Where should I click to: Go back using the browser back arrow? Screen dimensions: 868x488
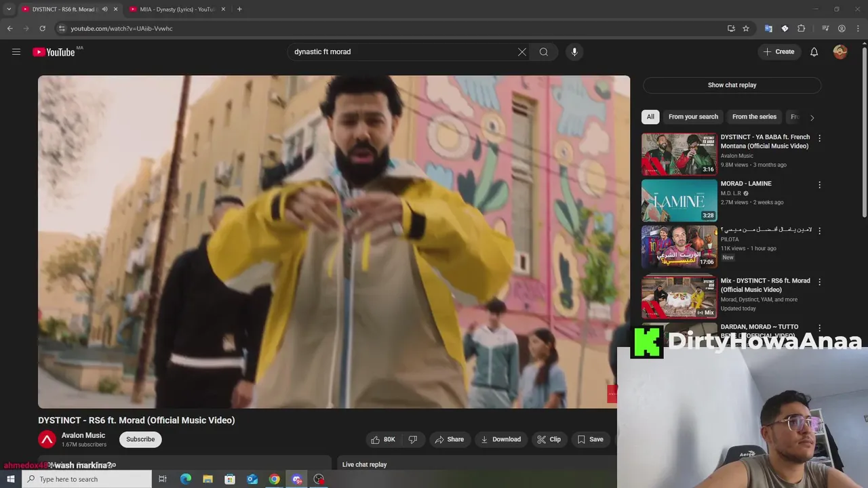(9, 28)
